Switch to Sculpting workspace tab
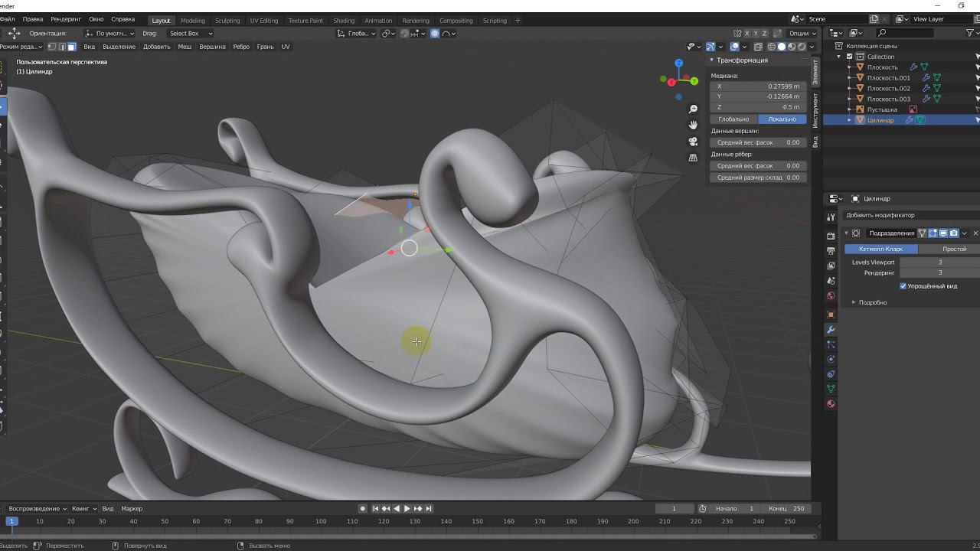Image resolution: width=980 pixels, height=551 pixels. pyautogui.click(x=227, y=21)
